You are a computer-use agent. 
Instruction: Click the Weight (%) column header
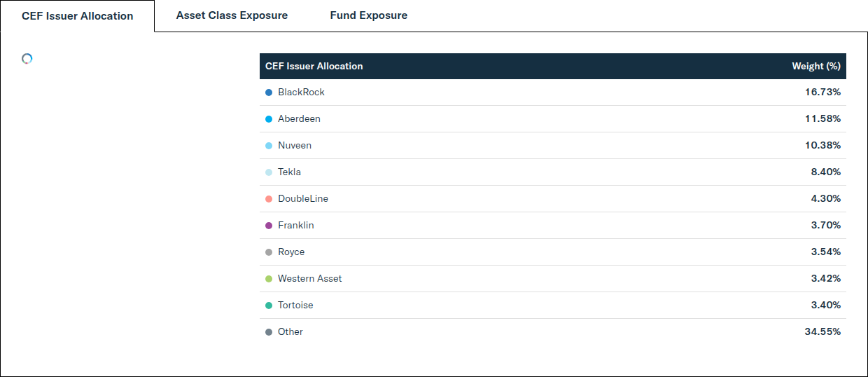click(816, 66)
